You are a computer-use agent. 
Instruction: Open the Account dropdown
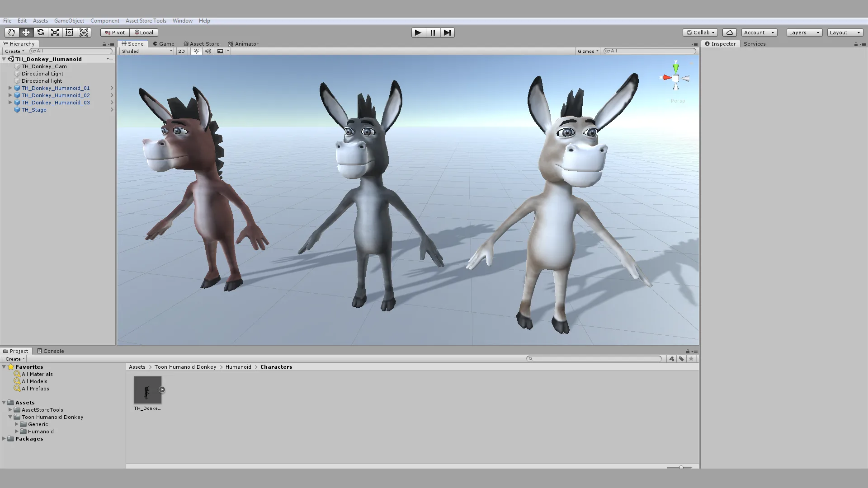click(x=759, y=33)
